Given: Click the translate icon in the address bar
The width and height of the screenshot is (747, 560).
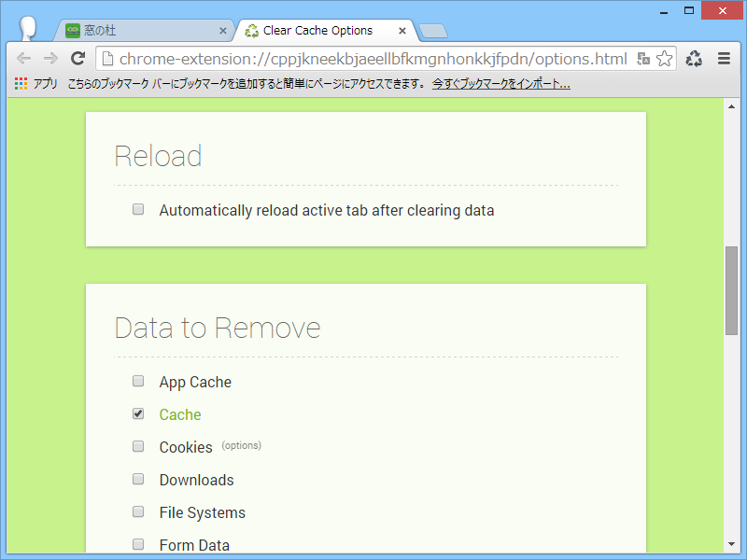Looking at the screenshot, I should (643, 59).
